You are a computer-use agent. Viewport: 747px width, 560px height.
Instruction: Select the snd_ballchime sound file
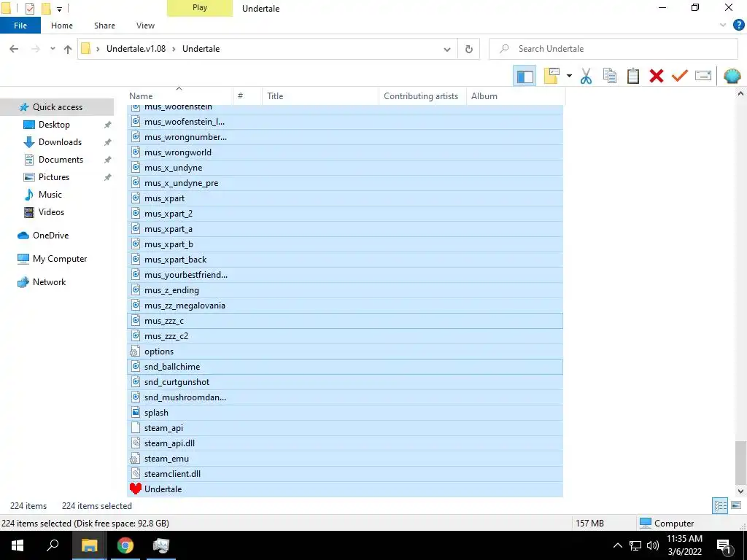click(x=345, y=367)
